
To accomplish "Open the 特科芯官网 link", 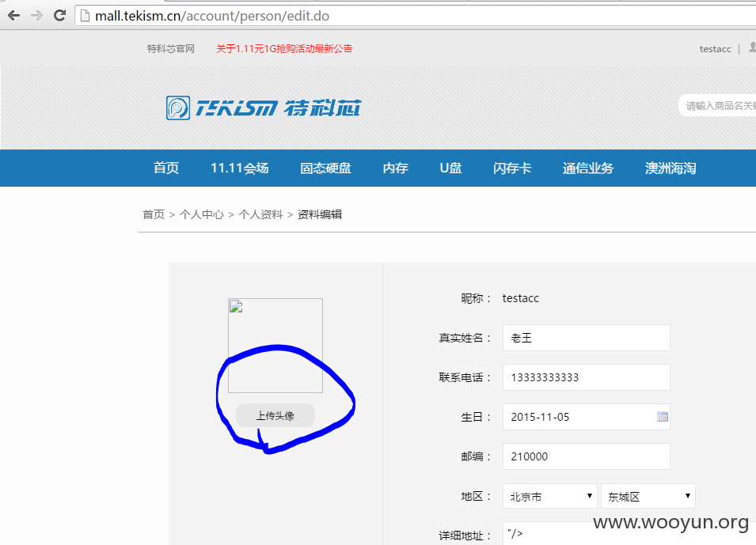I will click(x=171, y=49).
